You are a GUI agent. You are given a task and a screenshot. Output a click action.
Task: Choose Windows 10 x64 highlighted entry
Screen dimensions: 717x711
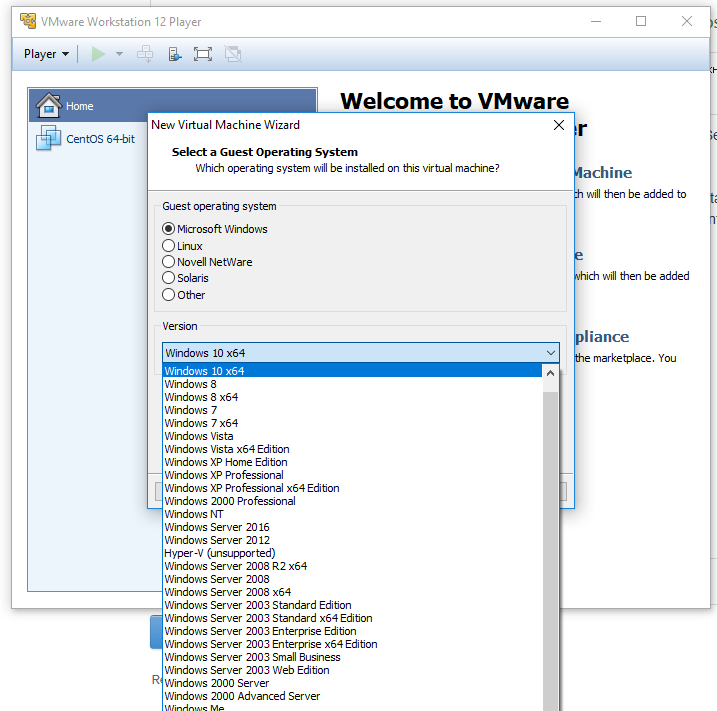(353, 371)
